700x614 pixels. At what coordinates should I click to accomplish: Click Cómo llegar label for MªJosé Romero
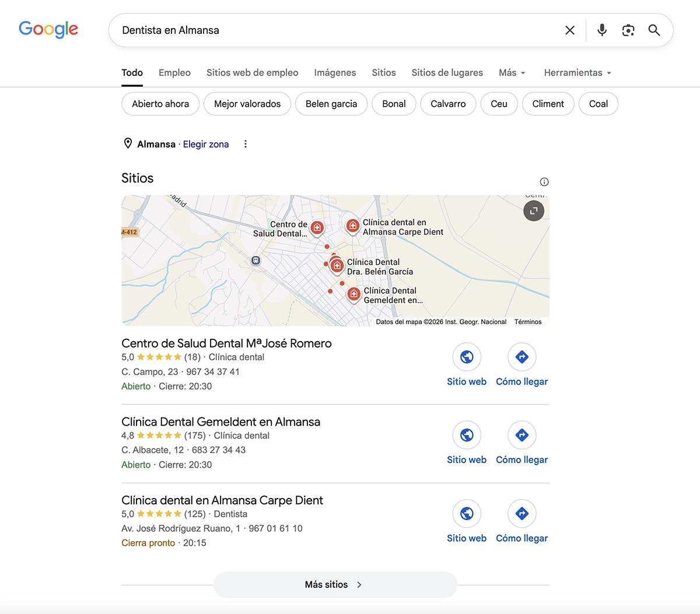[522, 381]
